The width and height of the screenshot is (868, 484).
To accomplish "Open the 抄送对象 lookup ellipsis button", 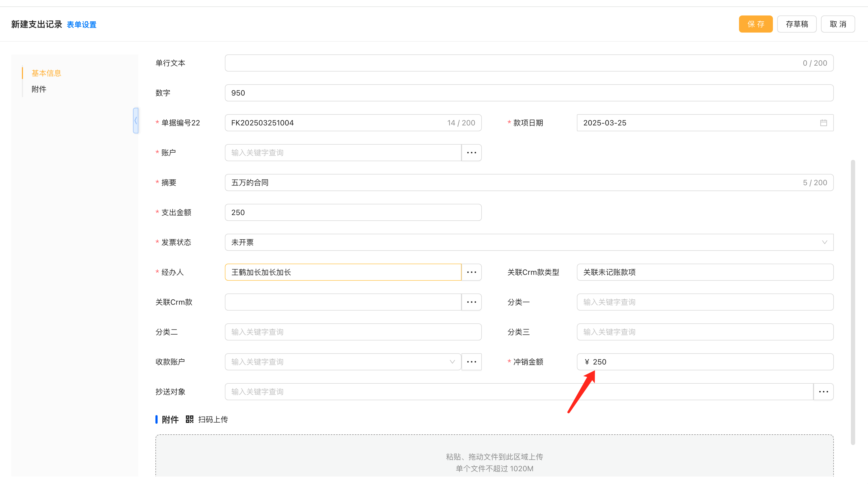I will point(823,392).
